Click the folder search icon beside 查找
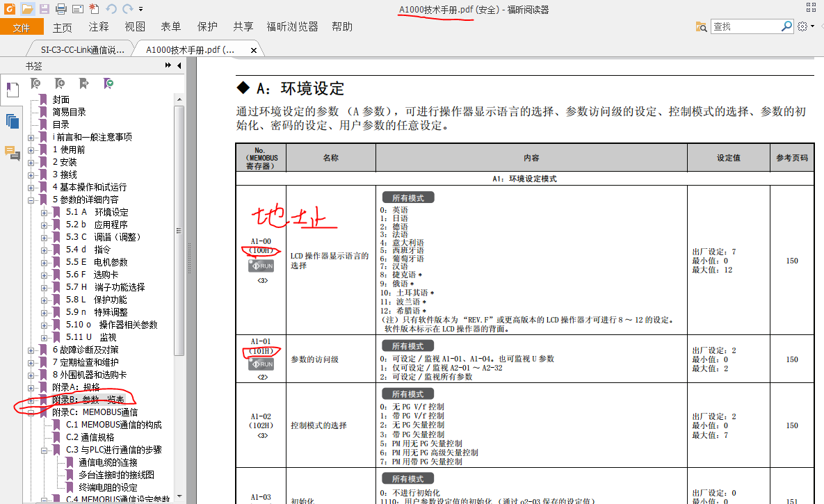 pos(702,26)
